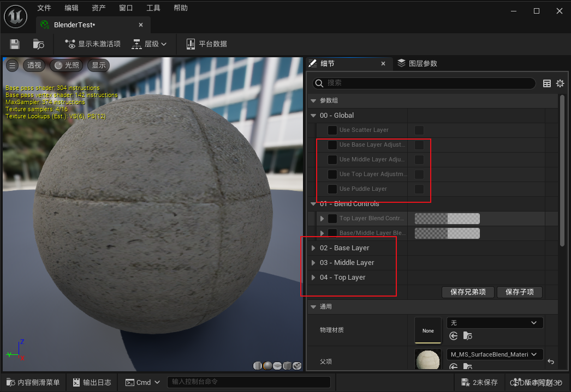Enable Use Puddle Layer override checkbox

click(332, 189)
